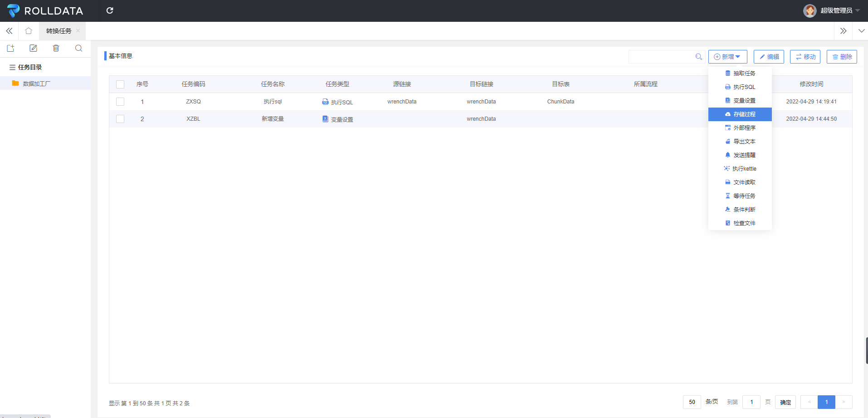
Task: Click the edit pencil icon in sidebar toolbar
Action: click(33, 48)
